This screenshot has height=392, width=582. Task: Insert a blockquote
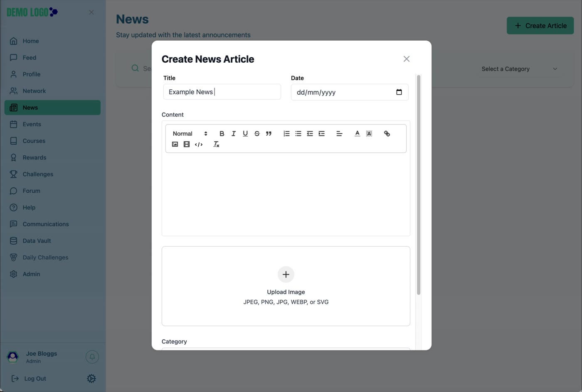(269, 134)
